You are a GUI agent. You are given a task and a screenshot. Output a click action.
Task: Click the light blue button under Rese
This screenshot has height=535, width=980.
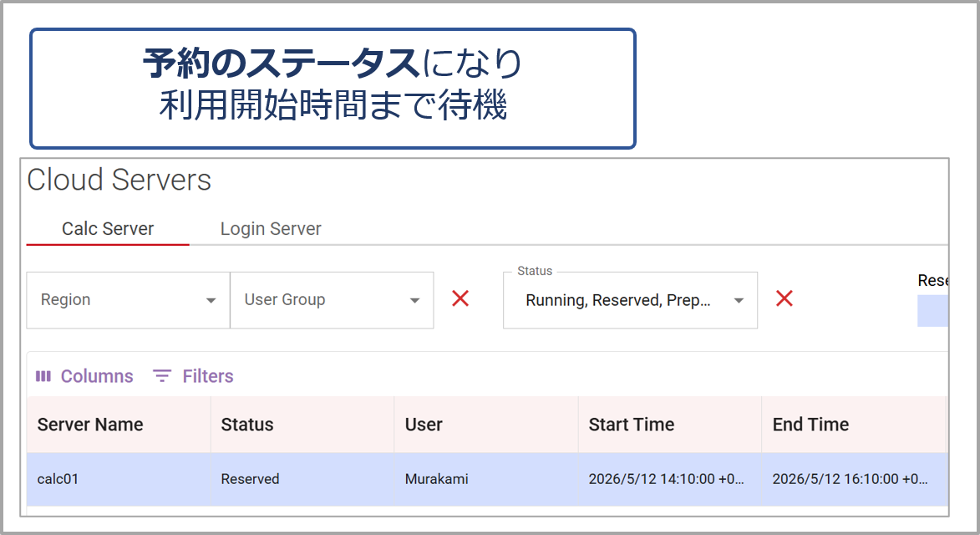coord(932,311)
